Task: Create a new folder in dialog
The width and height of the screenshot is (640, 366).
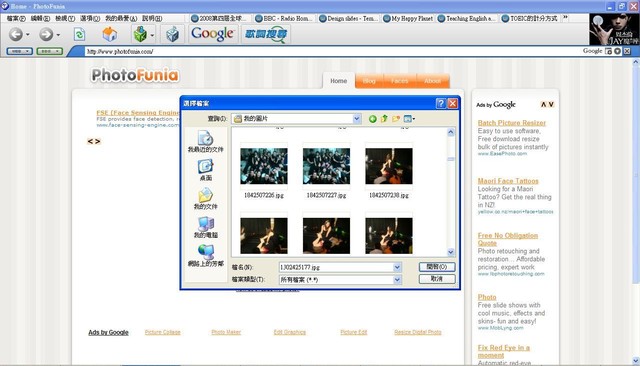Action: click(x=396, y=119)
